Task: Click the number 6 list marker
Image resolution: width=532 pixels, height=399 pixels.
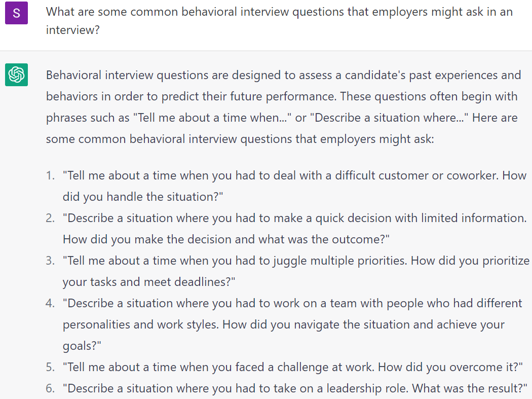Action: pos(50,388)
